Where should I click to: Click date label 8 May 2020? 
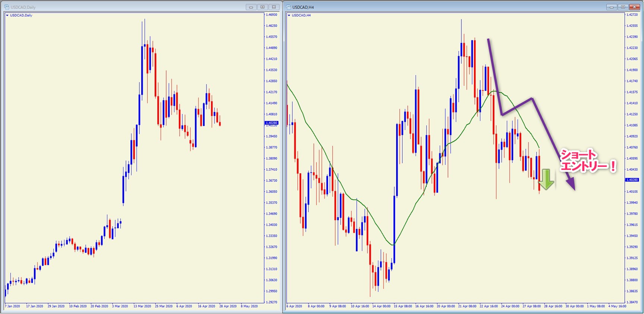[249, 306]
